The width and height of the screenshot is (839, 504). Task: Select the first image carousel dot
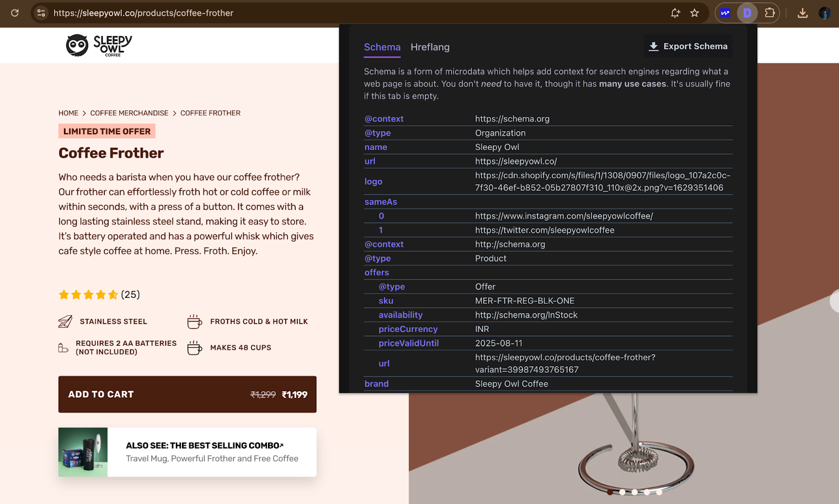(x=610, y=492)
